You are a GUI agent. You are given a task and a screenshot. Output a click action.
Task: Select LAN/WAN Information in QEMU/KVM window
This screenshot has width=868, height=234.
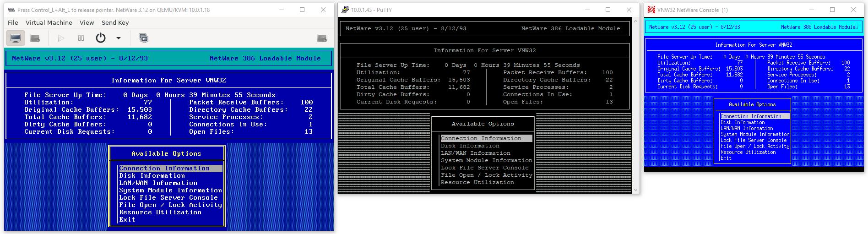click(x=158, y=183)
